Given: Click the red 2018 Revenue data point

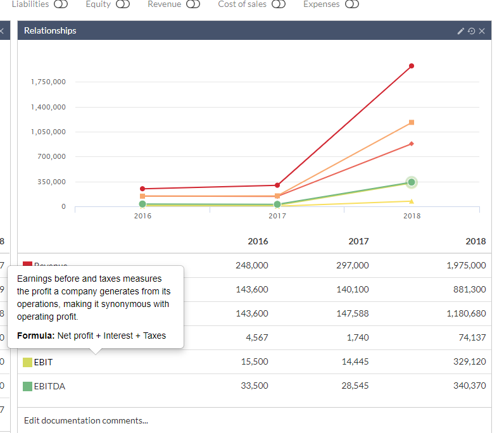Looking at the screenshot, I should point(412,66).
